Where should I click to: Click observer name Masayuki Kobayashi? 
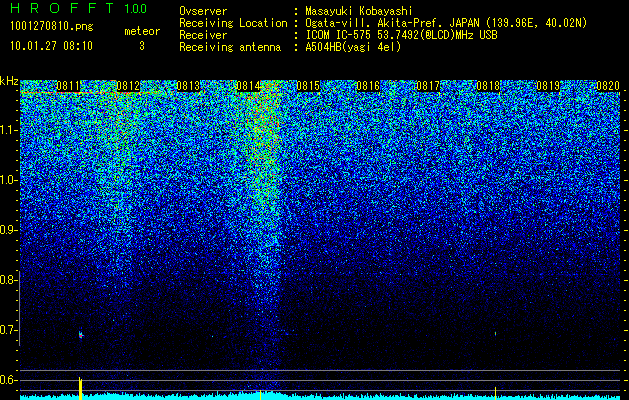pos(359,11)
